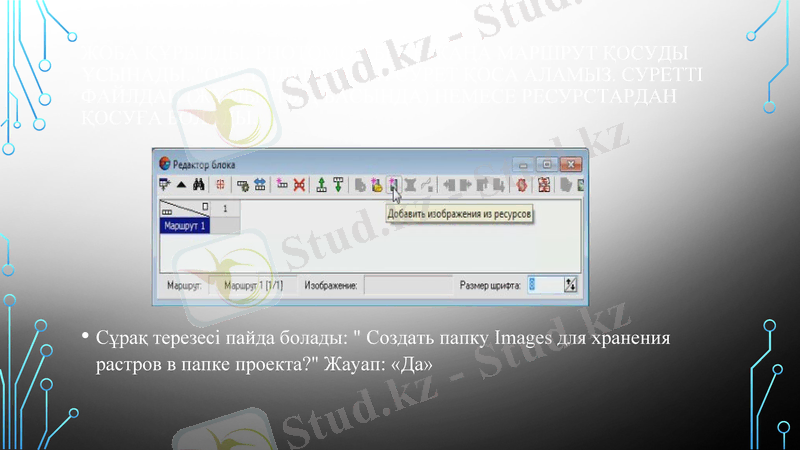The height and width of the screenshot is (450, 800).
Task: Click the Маршрут: label in status bar
Action: click(x=184, y=286)
